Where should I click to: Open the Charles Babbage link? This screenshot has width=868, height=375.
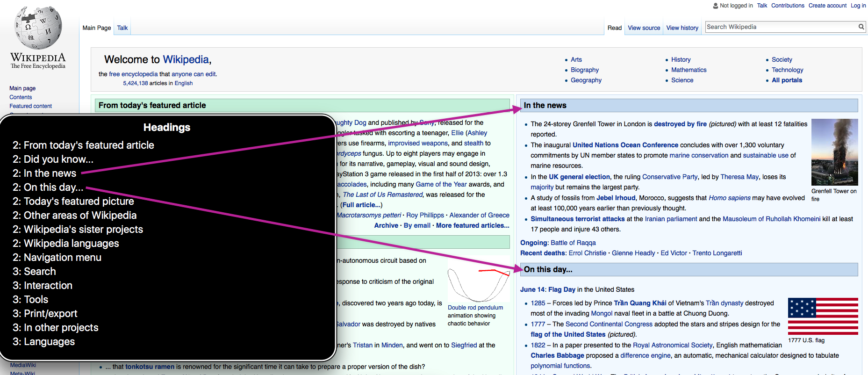pyautogui.click(x=557, y=356)
